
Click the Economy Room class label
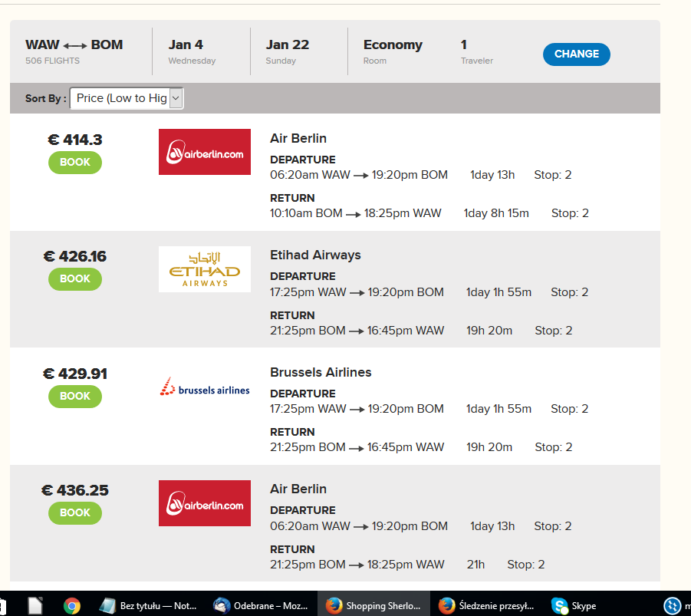(x=393, y=51)
